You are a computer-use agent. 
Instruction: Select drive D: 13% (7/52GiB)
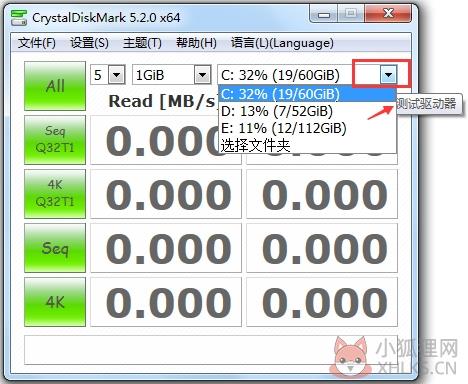pyautogui.click(x=307, y=111)
